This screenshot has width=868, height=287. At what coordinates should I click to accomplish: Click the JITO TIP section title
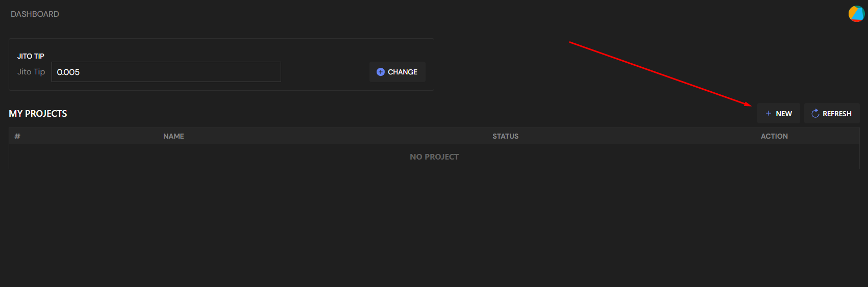[x=31, y=56]
